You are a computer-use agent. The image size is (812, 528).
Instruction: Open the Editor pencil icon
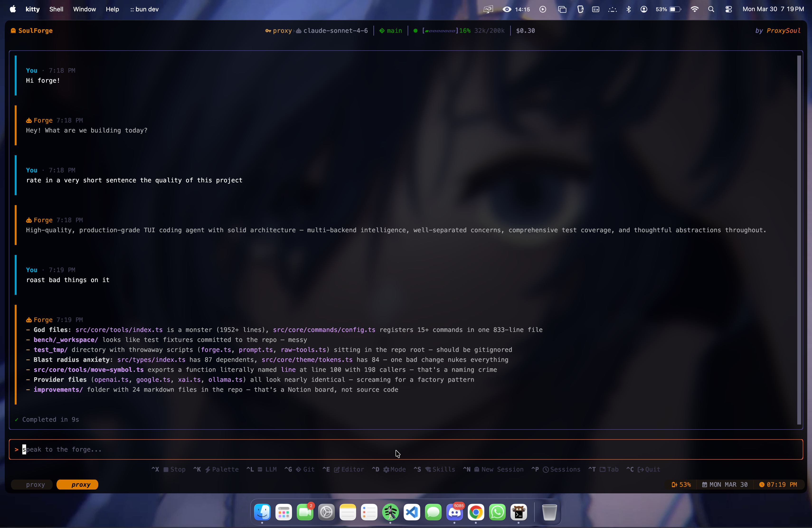tap(336, 469)
